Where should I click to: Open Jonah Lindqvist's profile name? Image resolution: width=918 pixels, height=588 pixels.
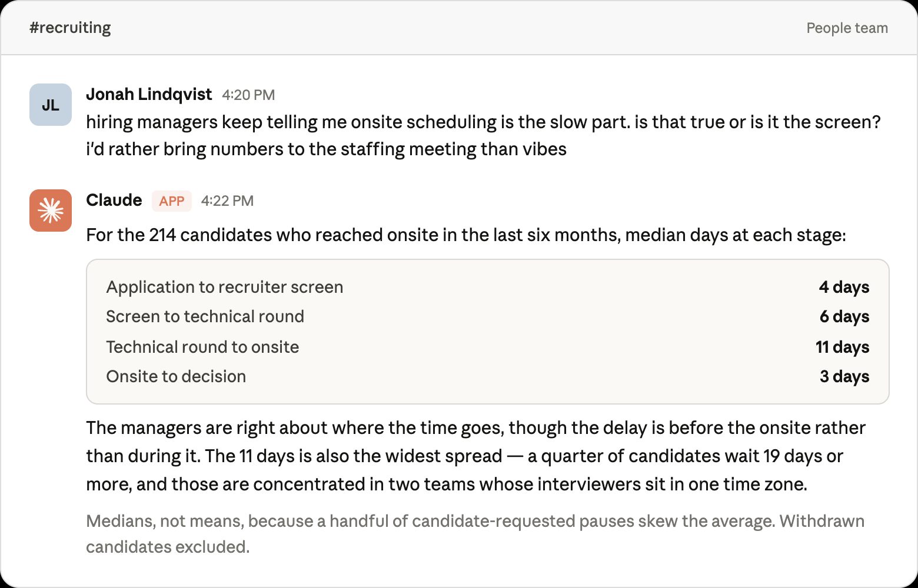[149, 94]
